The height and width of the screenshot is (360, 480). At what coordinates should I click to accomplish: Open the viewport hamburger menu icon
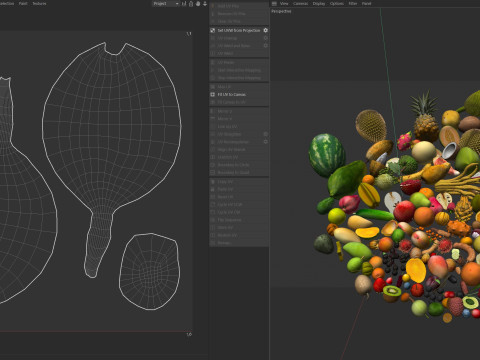(x=274, y=4)
